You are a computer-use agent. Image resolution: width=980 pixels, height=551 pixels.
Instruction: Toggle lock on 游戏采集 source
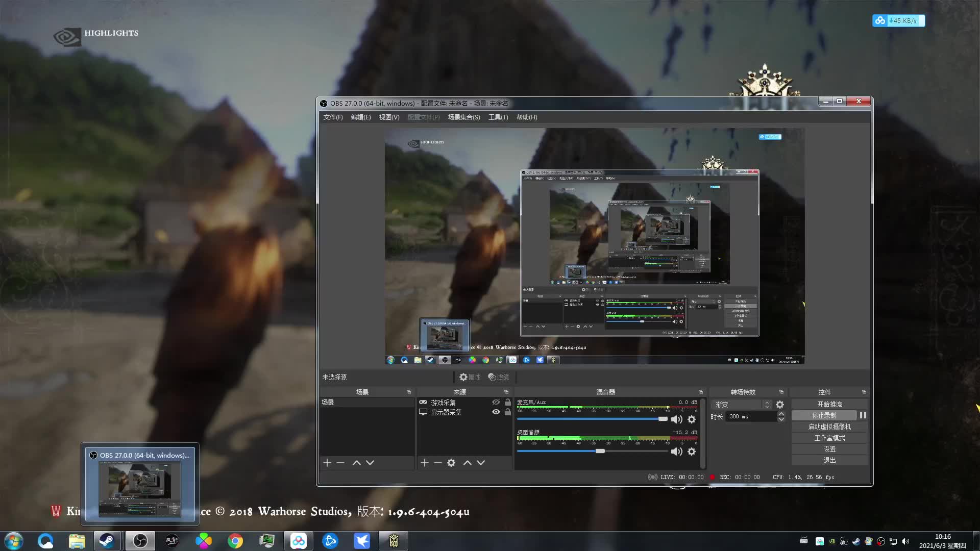(x=507, y=402)
